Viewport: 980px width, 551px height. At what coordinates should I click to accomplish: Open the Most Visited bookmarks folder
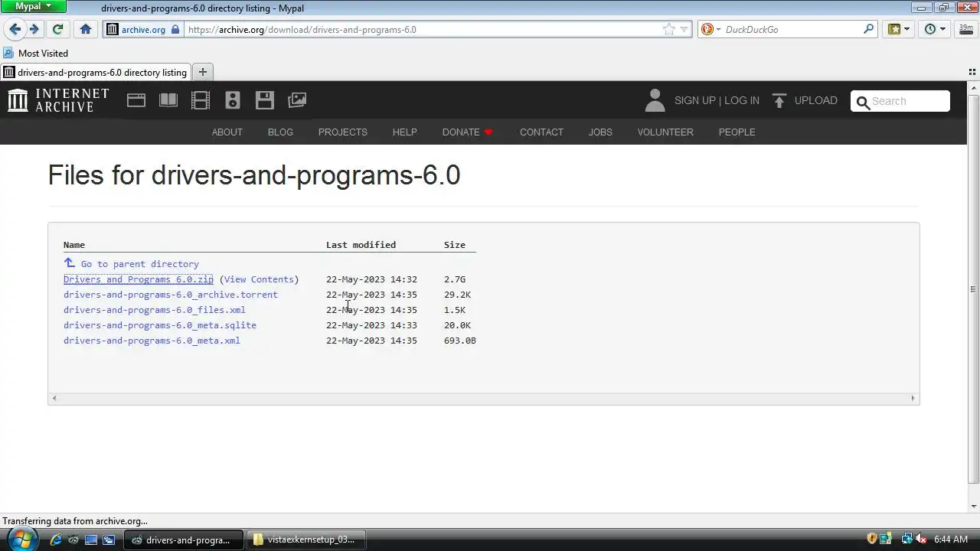click(x=36, y=53)
